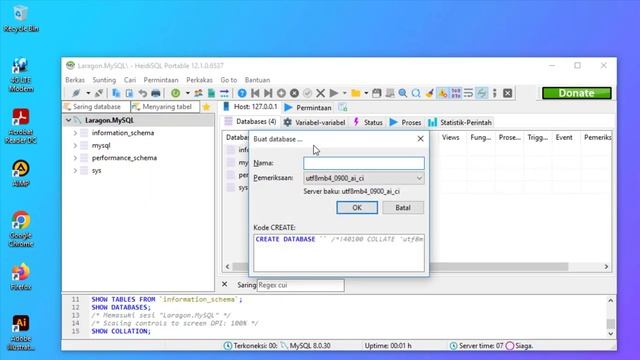This screenshot has height=360, width=640.
Task: Open the load file dropdown arrow
Action: coord(366,93)
